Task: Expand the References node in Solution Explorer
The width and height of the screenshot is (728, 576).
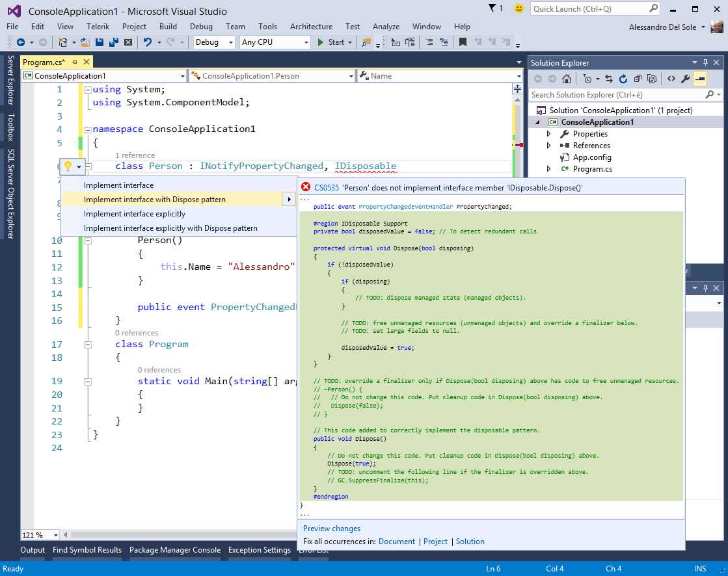Action: pyautogui.click(x=550, y=145)
